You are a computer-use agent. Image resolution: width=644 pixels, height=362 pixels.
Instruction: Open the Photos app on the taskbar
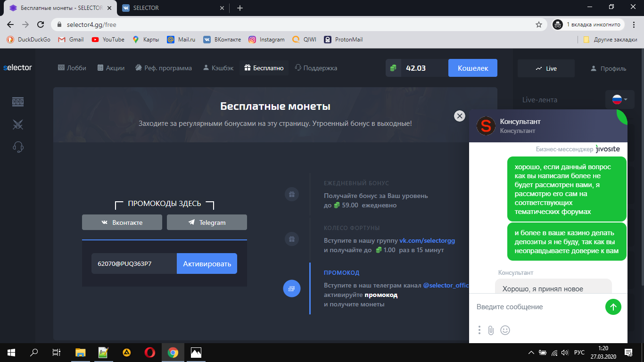[196, 352]
